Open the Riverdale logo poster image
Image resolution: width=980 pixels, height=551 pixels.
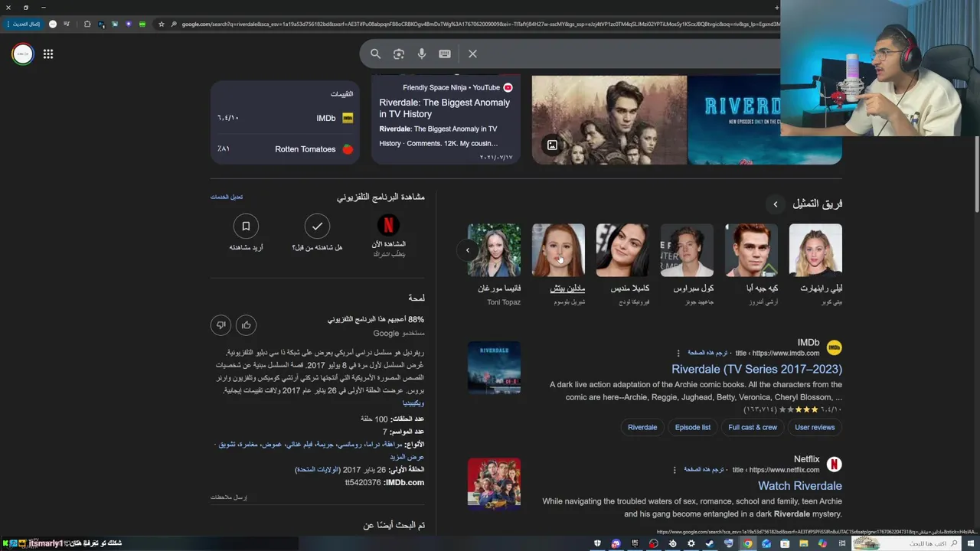tap(764, 119)
